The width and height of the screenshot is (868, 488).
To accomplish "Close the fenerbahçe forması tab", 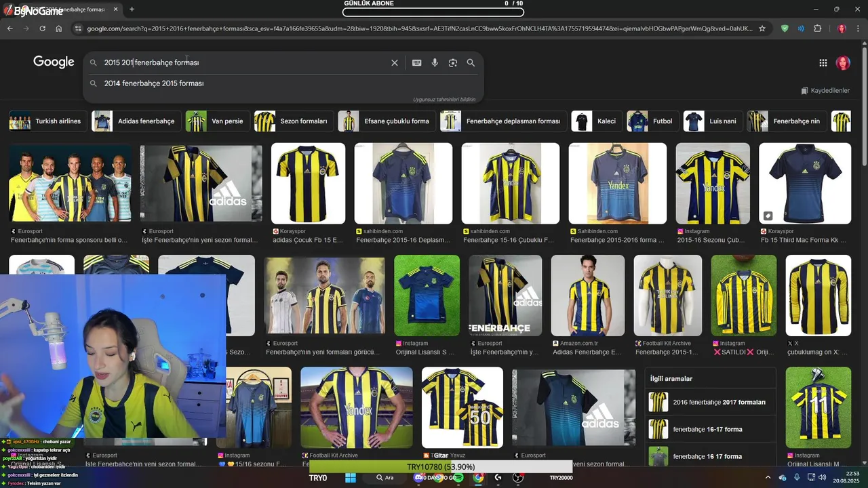I will click(116, 9).
